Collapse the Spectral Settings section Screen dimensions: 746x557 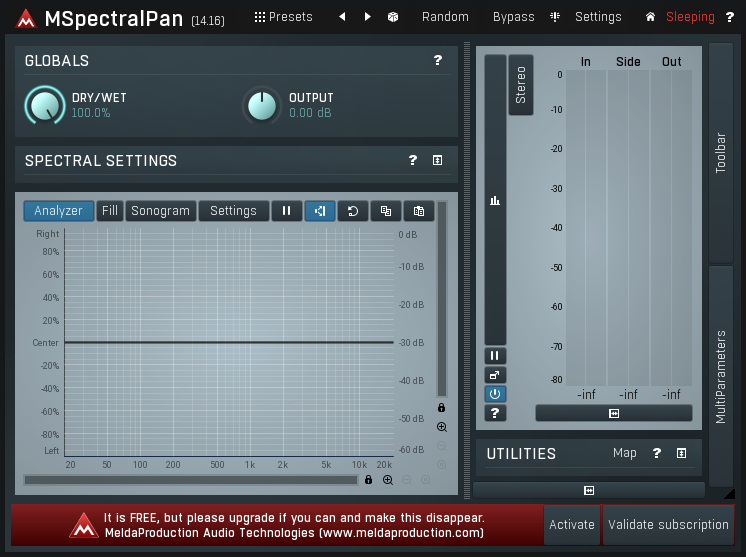point(437,161)
